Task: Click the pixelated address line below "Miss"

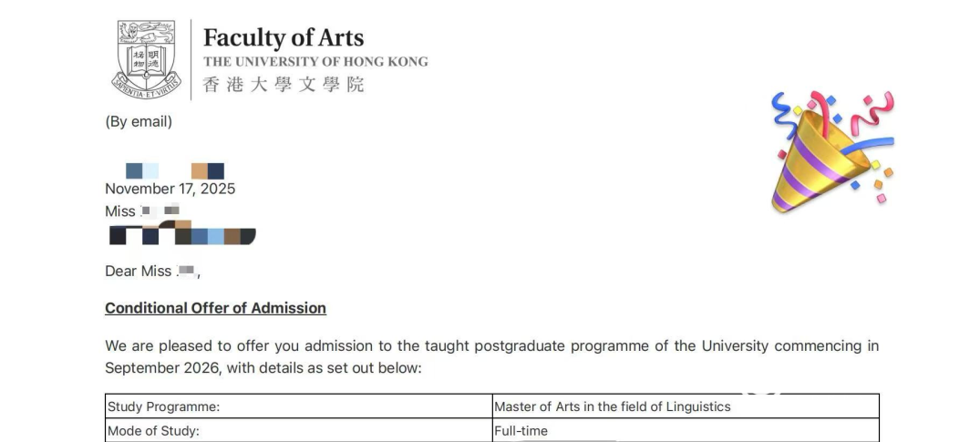Action: [181, 235]
